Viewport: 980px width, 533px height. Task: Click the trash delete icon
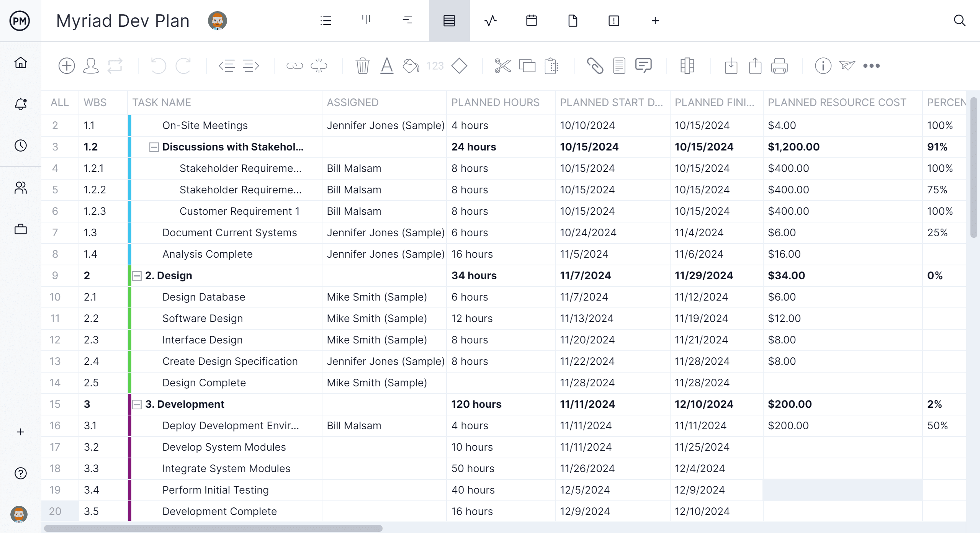click(362, 66)
